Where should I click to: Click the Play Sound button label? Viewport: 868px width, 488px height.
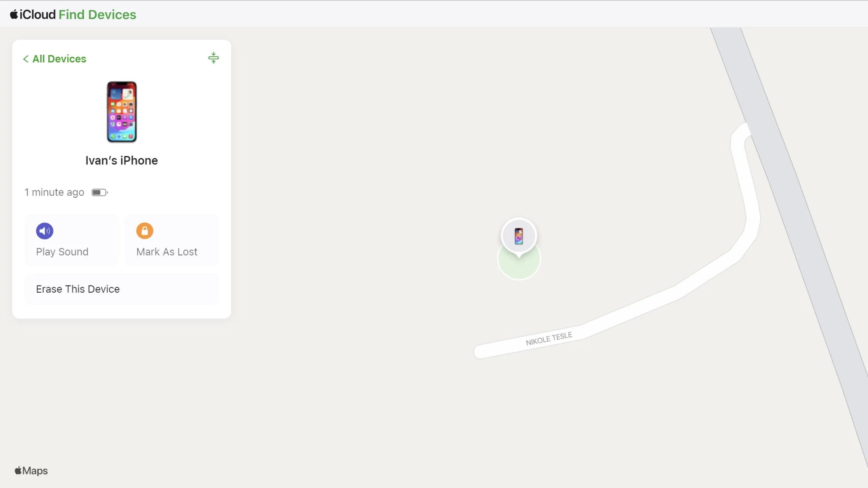tap(62, 252)
